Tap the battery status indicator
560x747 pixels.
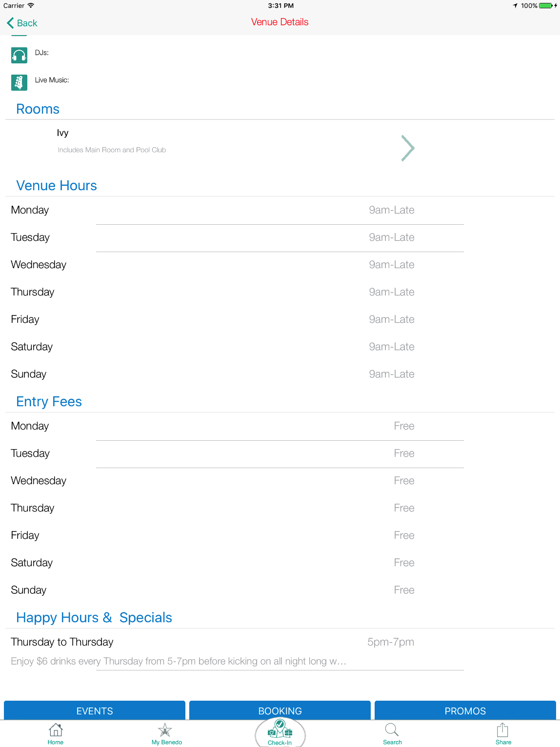(545, 6)
